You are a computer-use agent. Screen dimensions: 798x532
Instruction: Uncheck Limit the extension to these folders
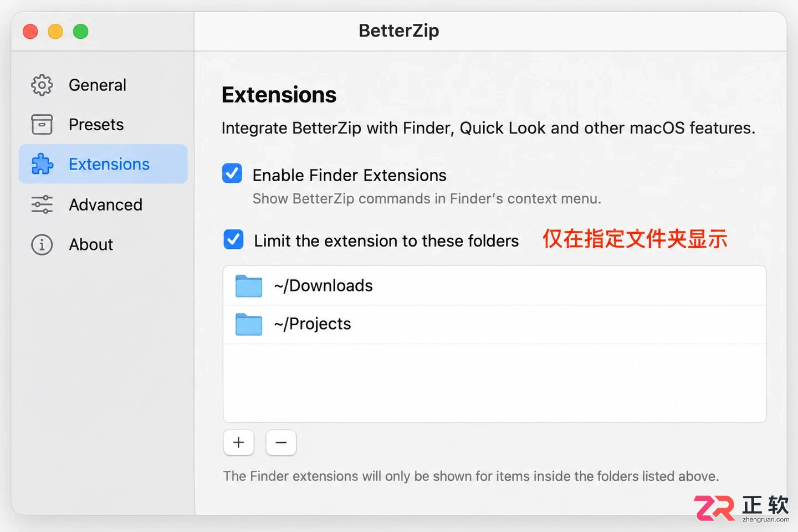click(233, 239)
